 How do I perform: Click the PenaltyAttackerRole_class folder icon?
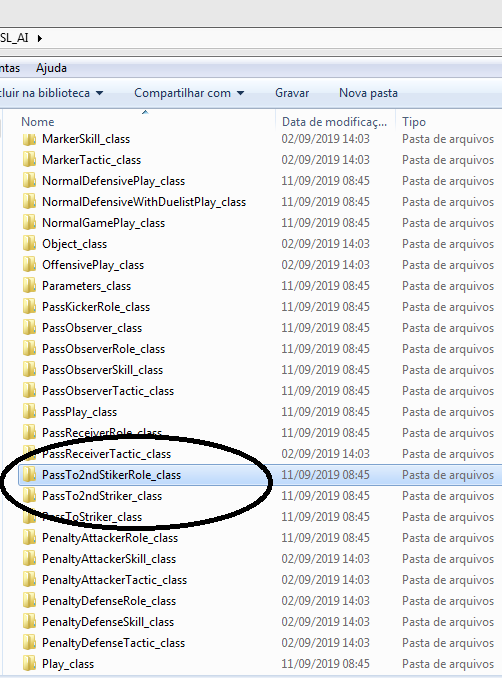click(x=29, y=538)
